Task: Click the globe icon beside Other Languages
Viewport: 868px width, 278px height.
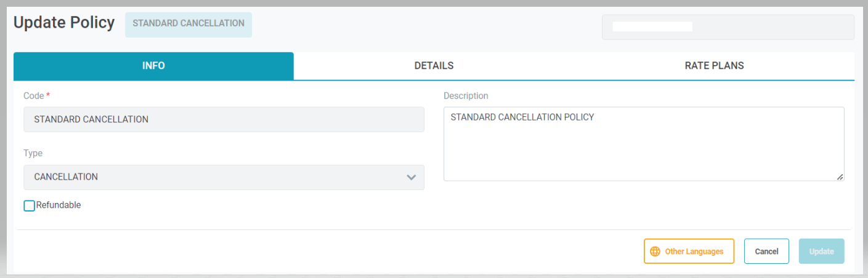Action: pyautogui.click(x=655, y=252)
